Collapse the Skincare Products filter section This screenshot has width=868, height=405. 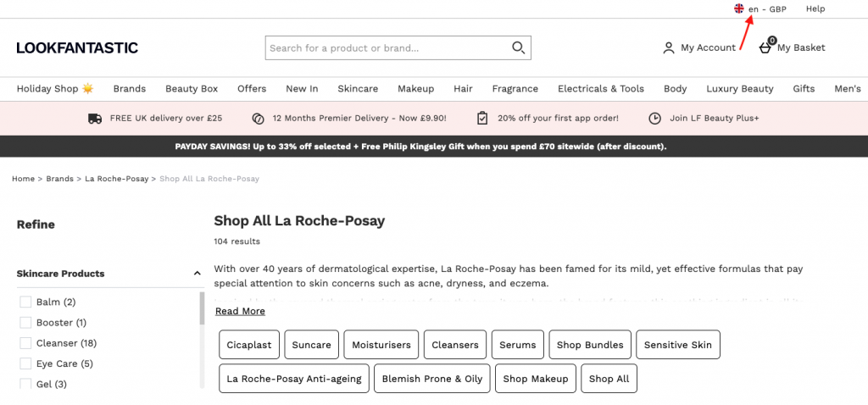click(197, 274)
